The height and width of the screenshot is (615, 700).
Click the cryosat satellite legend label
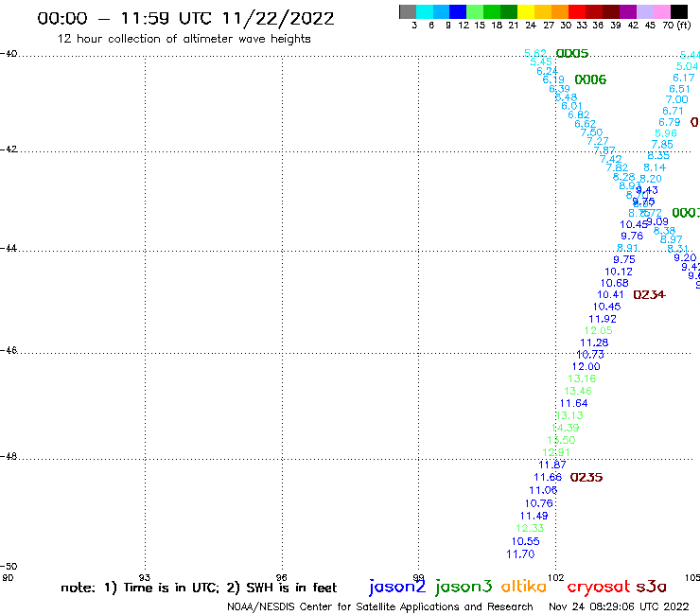point(599,588)
